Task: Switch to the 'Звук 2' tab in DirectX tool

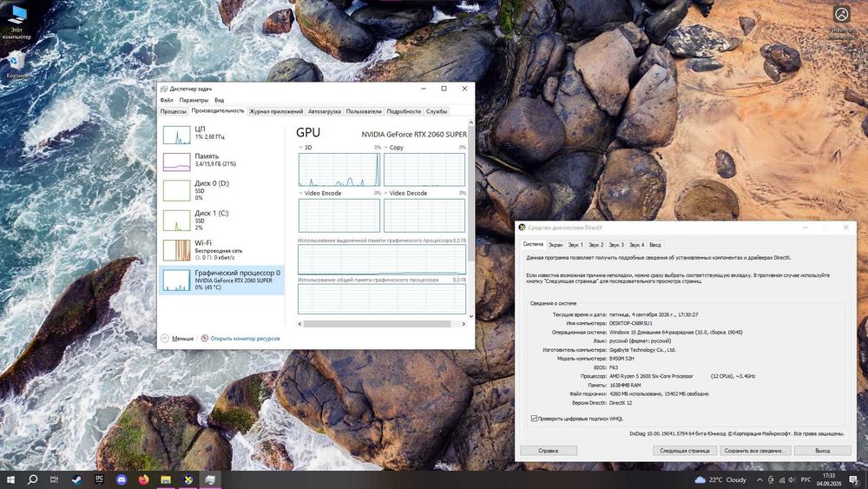Action: tap(595, 245)
